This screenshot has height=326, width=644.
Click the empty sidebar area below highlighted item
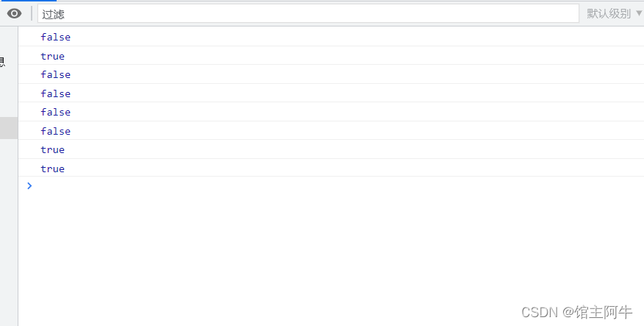(9, 230)
